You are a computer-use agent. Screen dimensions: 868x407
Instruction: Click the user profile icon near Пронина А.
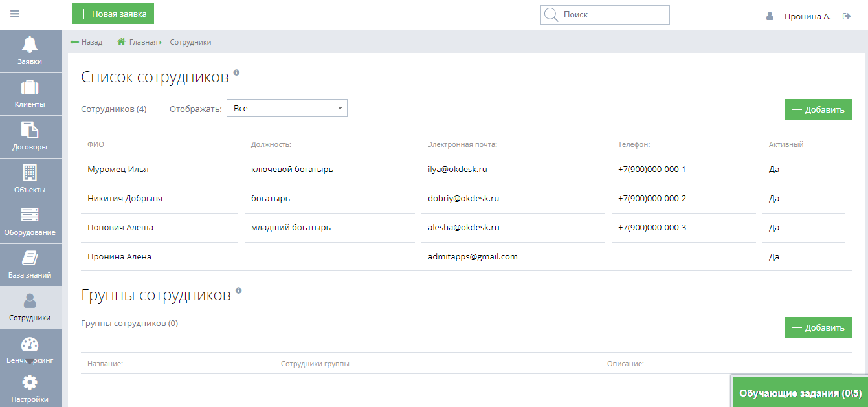tap(769, 16)
